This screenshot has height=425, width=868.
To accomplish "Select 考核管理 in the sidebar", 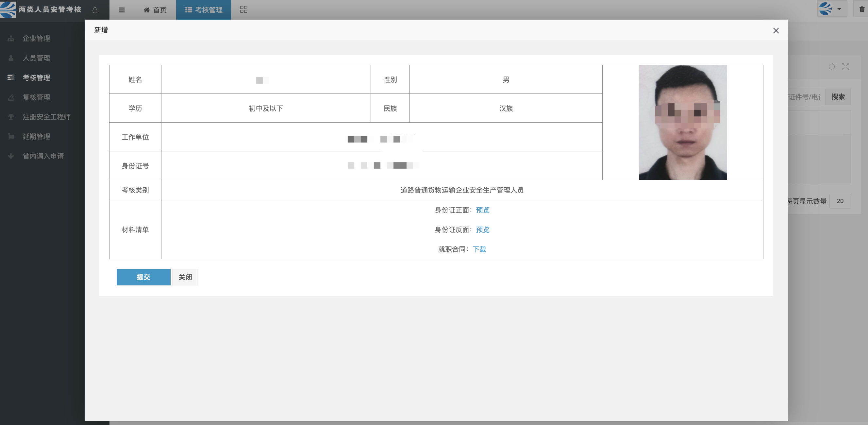I will point(36,77).
